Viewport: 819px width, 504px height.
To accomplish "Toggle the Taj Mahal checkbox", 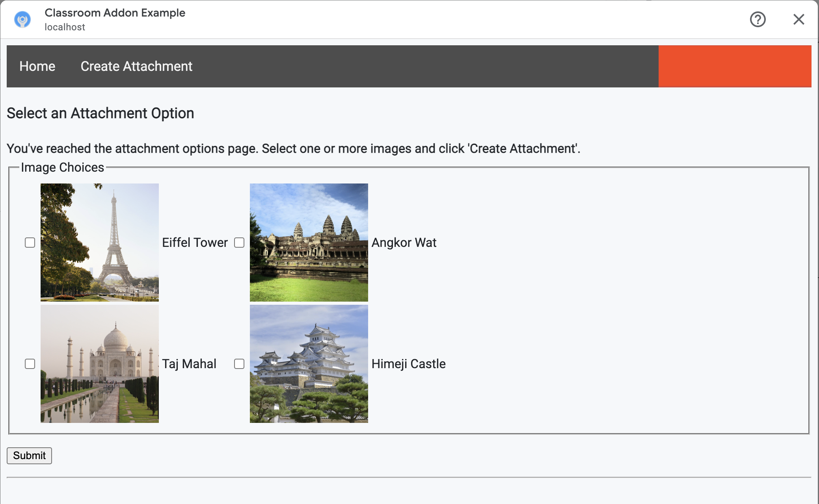I will click(x=30, y=364).
